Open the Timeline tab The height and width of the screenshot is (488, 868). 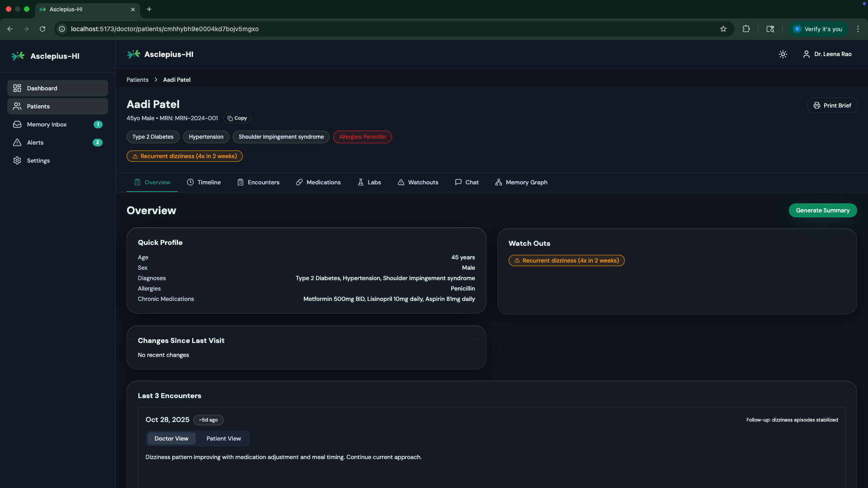pyautogui.click(x=203, y=182)
